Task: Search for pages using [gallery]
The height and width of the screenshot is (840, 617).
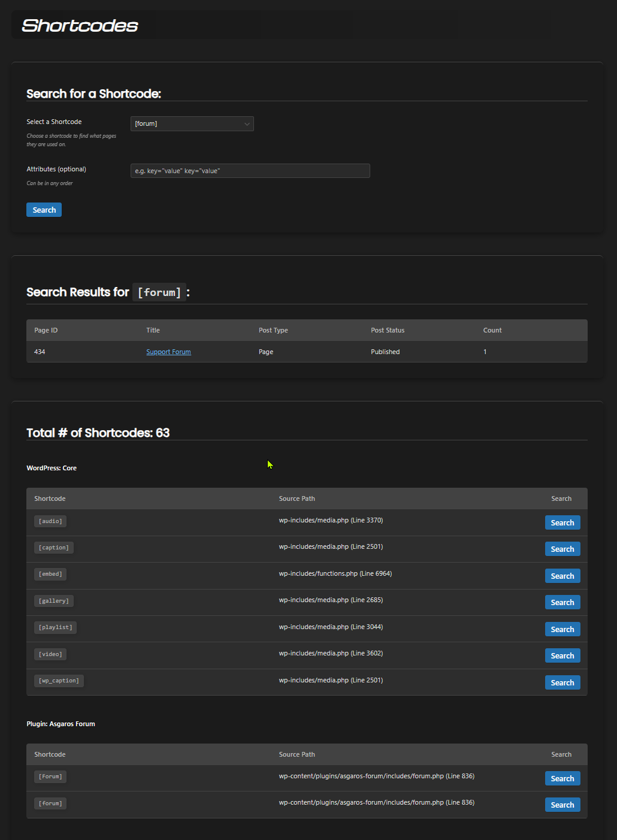Action: 562,602
